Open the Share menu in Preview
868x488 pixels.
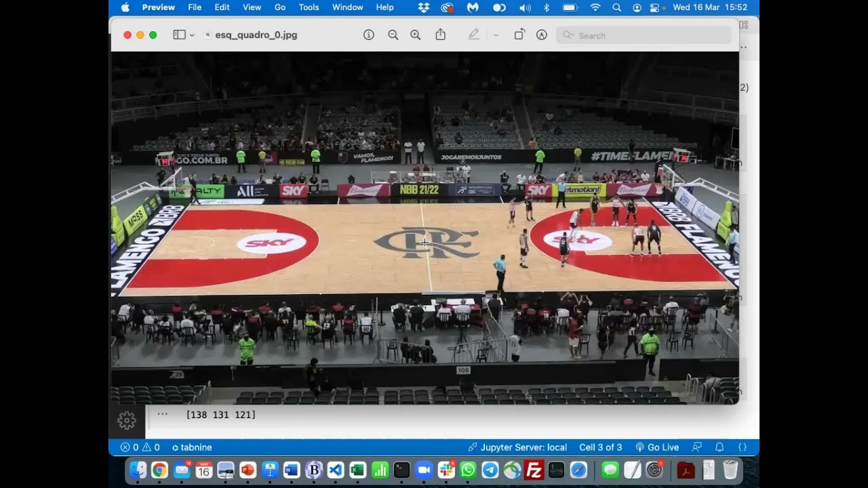(x=441, y=35)
